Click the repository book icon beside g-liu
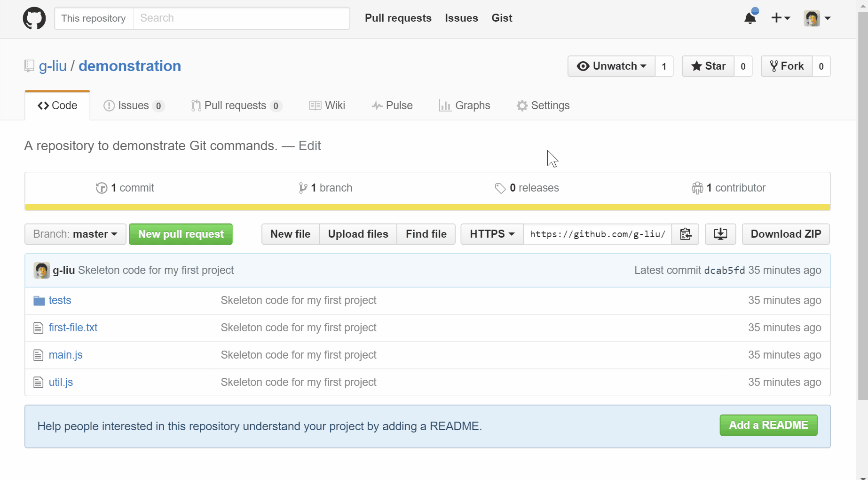Image resolution: width=868 pixels, height=480 pixels. (29, 66)
